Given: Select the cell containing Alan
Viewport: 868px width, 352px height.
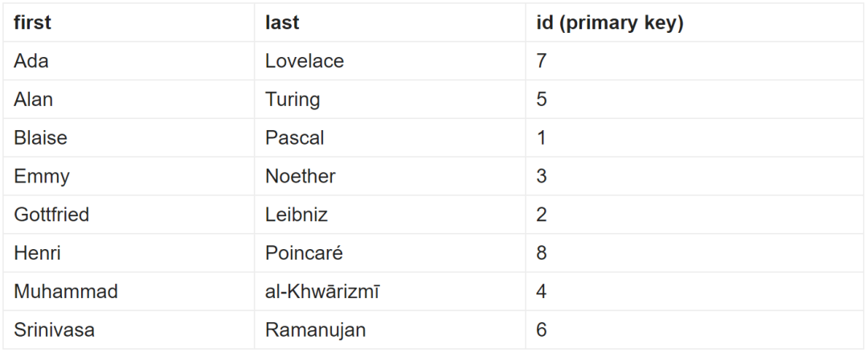Looking at the screenshot, I should click(33, 100).
